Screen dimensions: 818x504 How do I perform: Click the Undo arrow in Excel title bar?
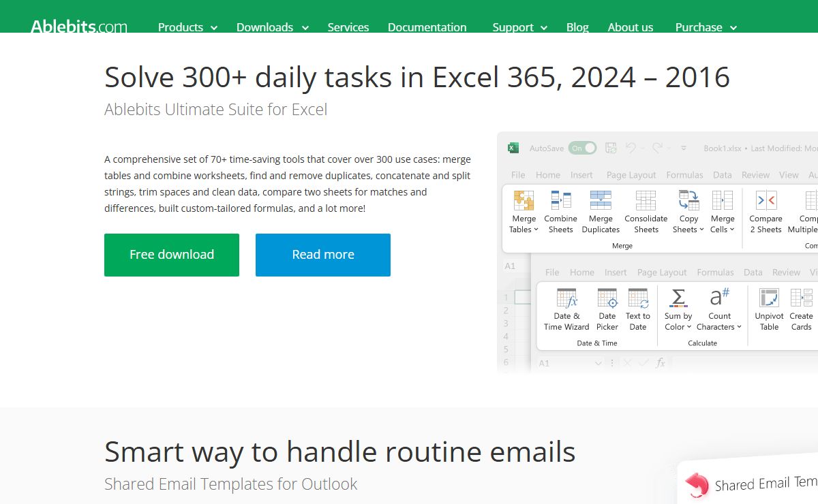[631, 148]
